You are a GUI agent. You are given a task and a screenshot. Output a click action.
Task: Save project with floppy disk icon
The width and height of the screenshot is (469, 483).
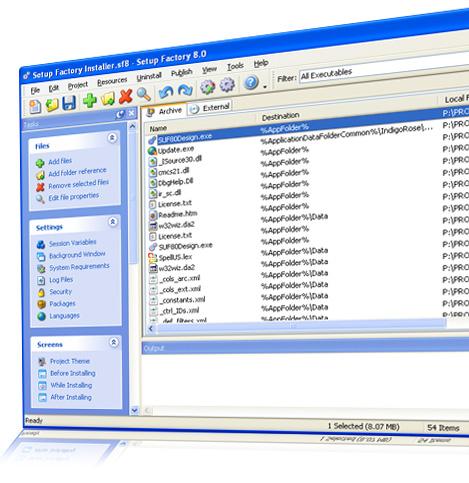point(69,103)
